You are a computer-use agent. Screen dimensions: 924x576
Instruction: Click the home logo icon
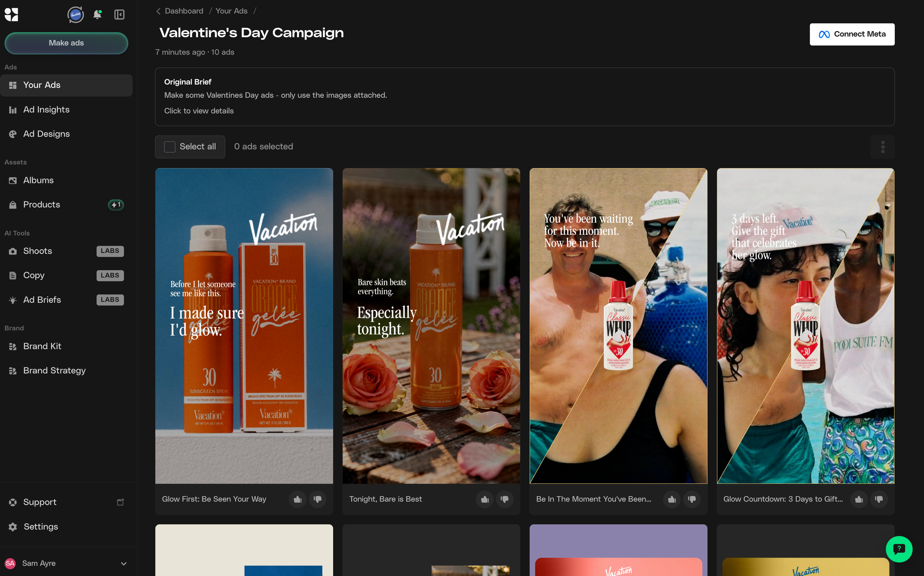(x=11, y=14)
